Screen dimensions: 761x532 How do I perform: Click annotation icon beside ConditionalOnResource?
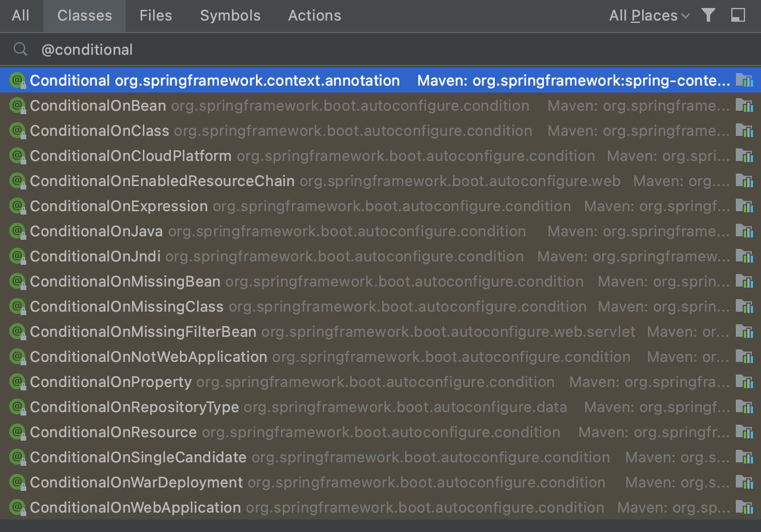pyautogui.click(x=18, y=432)
